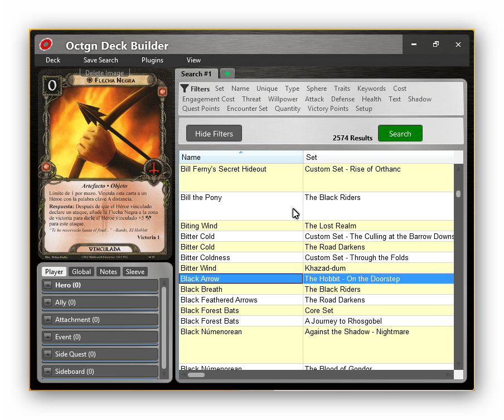This screenshot has width=504, height=420.
Task: Open the Deck menu
Action: (53, 60)
